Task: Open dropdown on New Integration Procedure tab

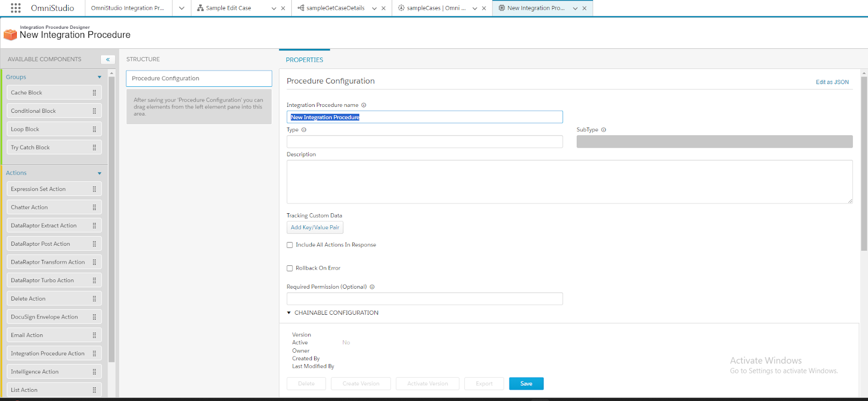Action: (575, 8)
